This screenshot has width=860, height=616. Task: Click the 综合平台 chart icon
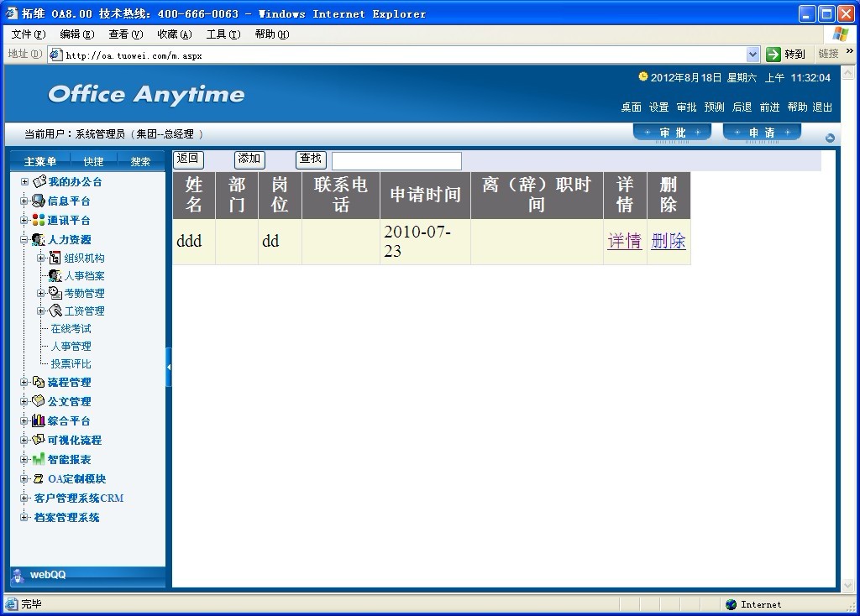pos(39,420)
